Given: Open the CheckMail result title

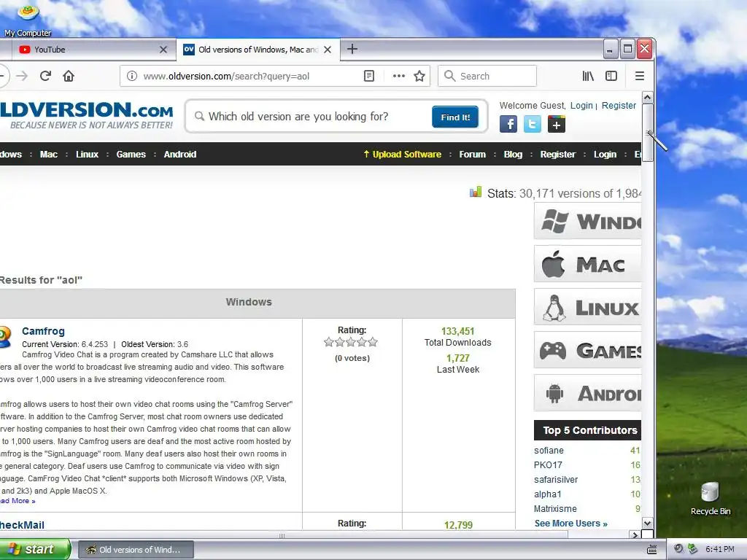Looking at the screenshot, I should (23, 525).
